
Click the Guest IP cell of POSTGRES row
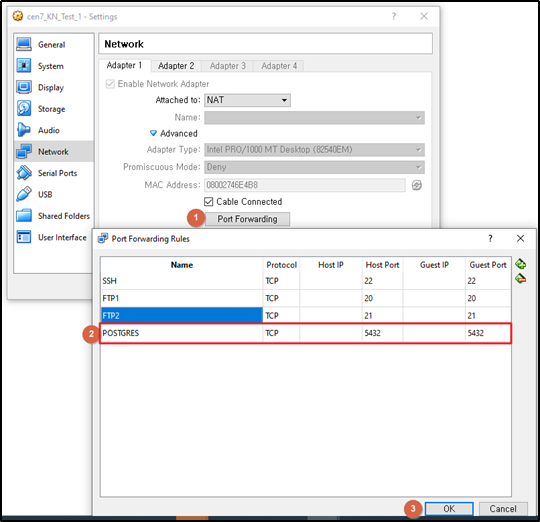pyautogui.click(x=434, y=333)
